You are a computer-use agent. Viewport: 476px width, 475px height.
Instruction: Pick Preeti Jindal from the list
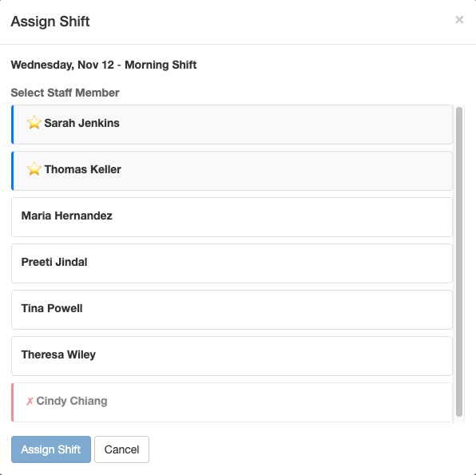click(x=232, y=263)
